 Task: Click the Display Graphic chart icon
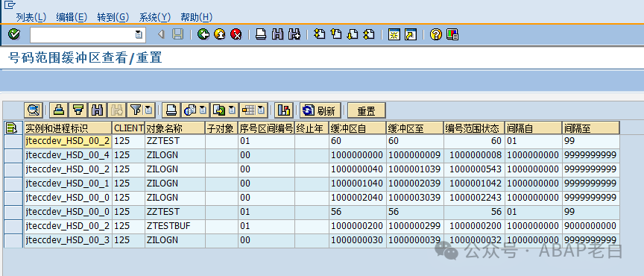click(x=284, y=110)
